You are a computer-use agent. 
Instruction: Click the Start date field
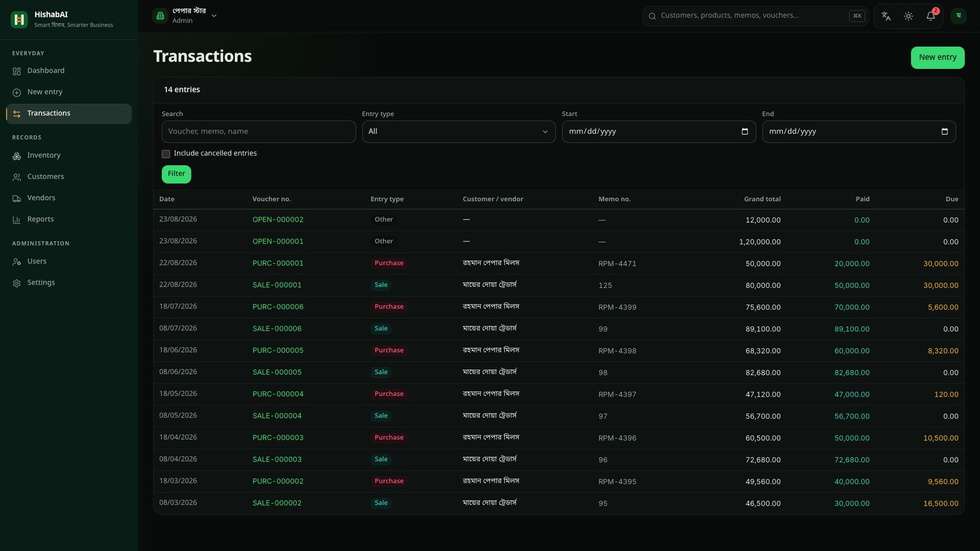pyautogui.click(x=659, y=132)
